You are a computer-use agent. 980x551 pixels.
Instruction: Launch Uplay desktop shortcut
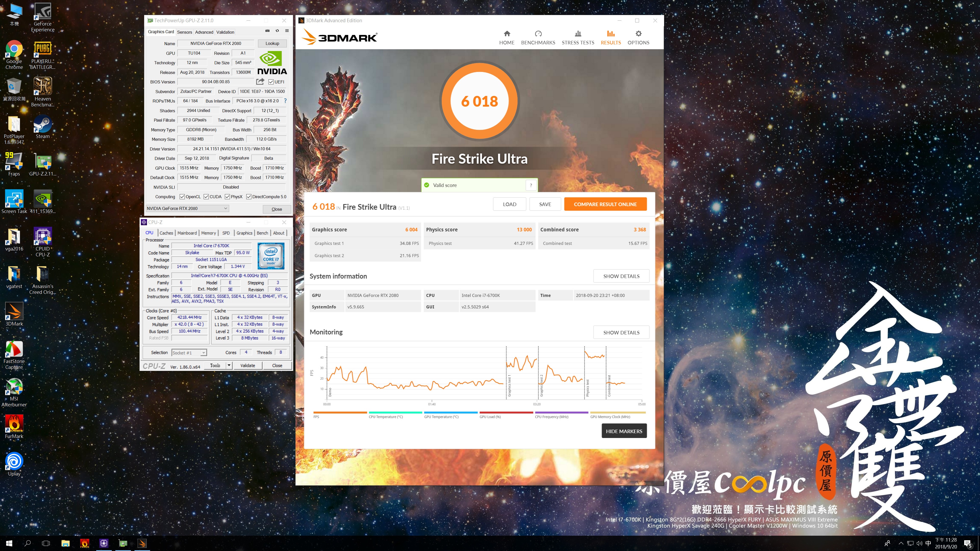14,464
